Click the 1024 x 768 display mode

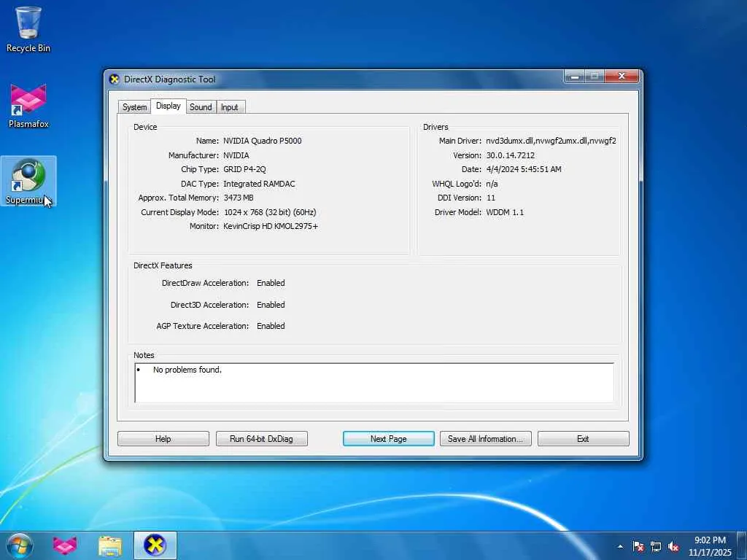(270, 212)
